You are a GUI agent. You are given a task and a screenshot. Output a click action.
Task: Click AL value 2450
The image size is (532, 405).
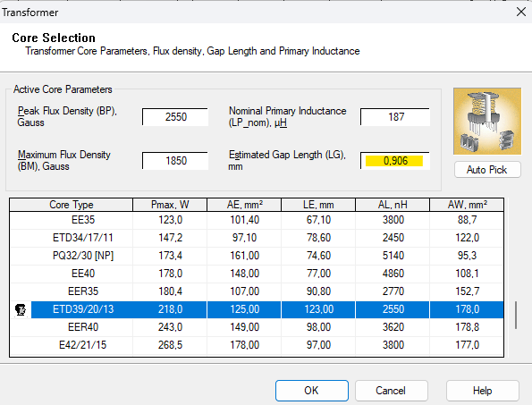[x=393, y=238]
